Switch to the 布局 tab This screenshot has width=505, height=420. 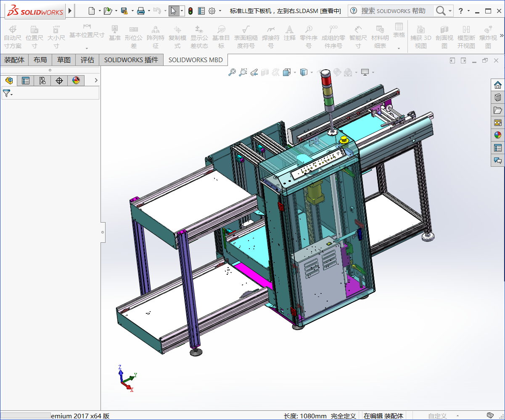click(40, 60)
